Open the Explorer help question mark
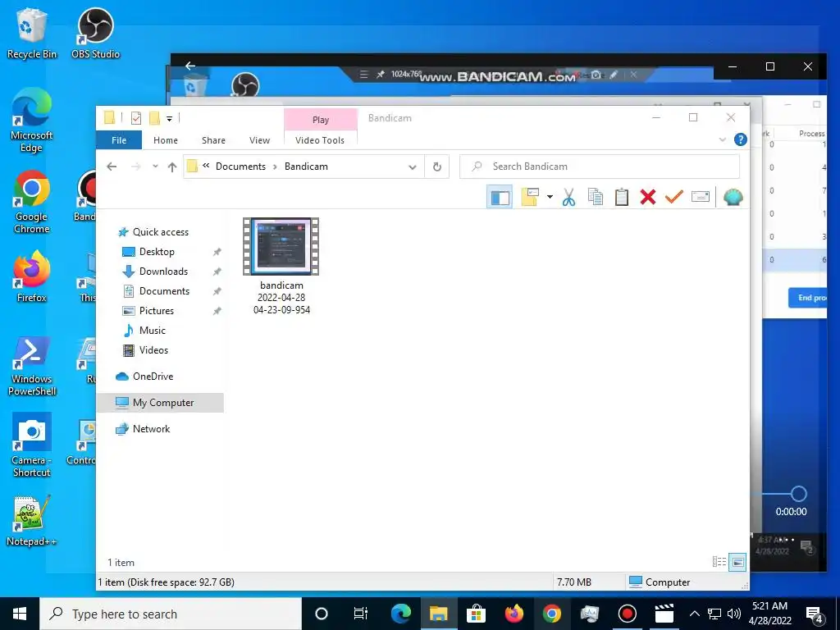Screen dimensions: 840x630 741,139
